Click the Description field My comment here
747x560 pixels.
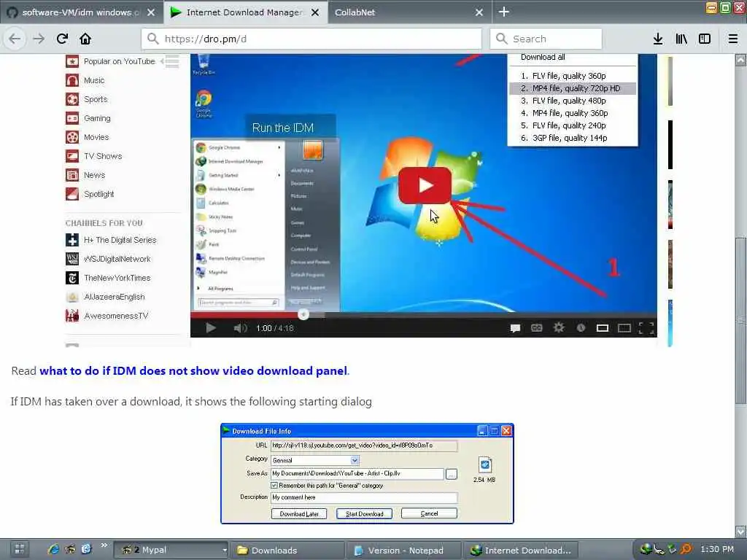[x=364, y=497]
